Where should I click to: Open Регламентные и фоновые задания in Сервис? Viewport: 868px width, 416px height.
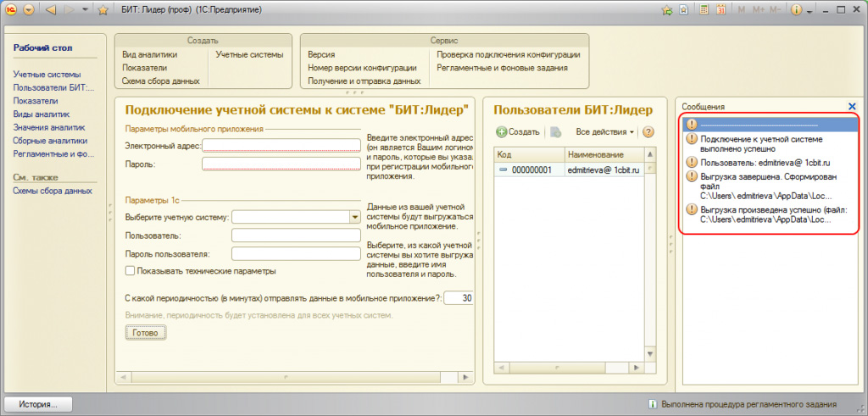[x=502, y=68]
